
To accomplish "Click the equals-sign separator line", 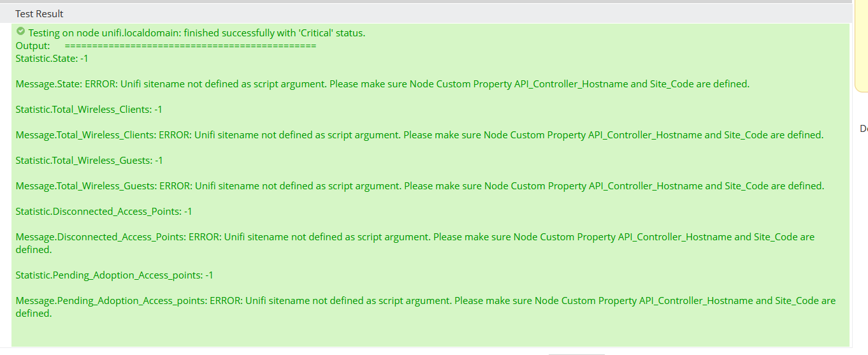I will (191, 46).
